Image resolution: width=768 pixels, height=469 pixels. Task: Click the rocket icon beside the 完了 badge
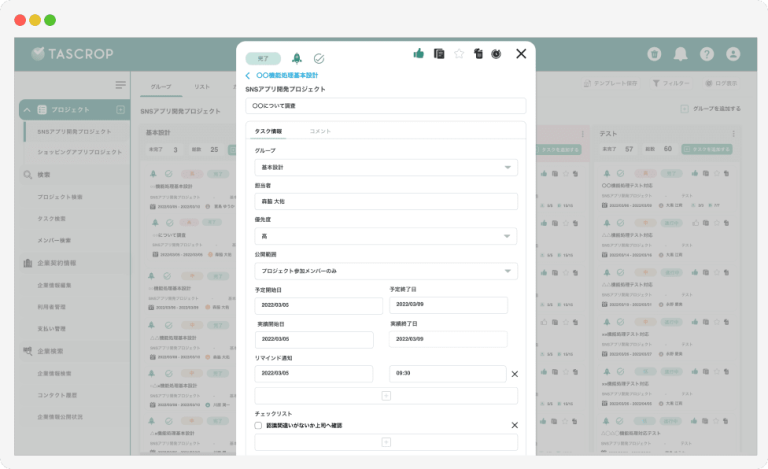click(296, 59)
